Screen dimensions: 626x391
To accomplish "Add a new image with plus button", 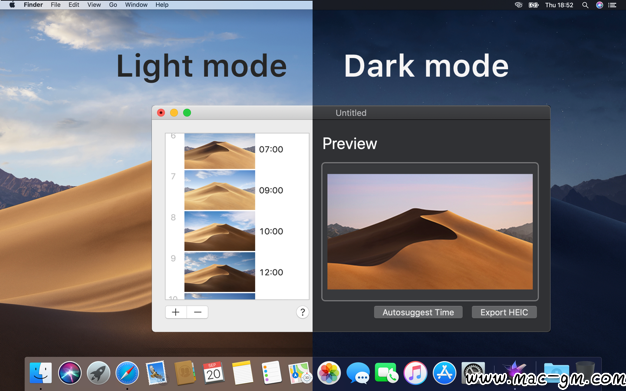I will coord(176,312).
